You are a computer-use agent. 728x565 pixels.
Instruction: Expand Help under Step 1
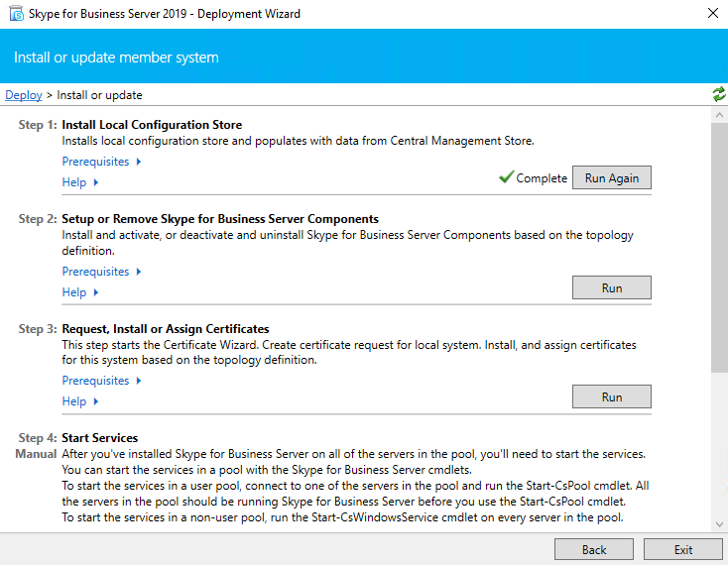coord(80,182)
